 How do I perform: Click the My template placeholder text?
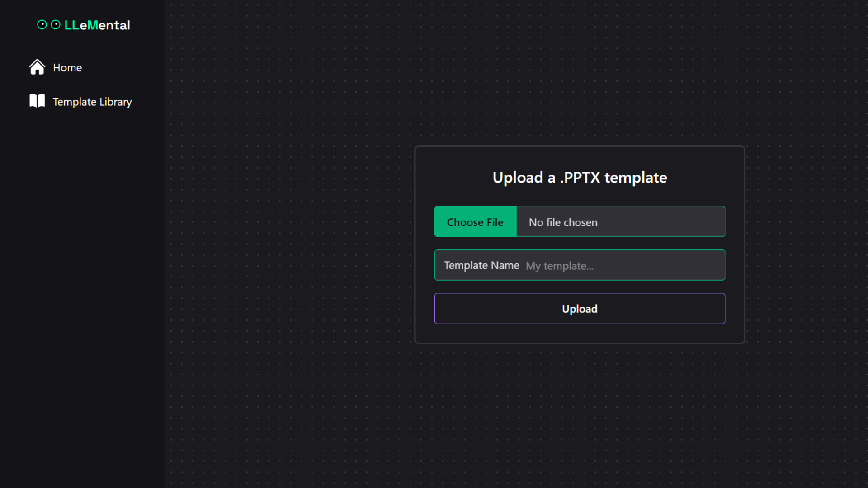559,266
